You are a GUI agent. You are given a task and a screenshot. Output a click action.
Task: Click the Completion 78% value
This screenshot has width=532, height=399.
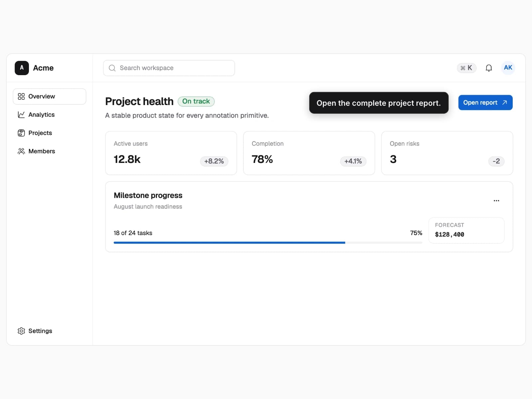(x=262, y=159)
